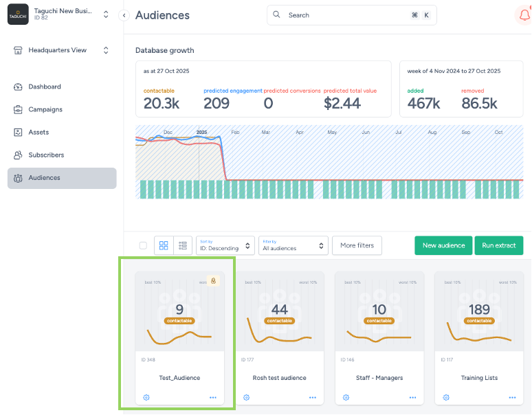Open Subscribers in the sidebar

point(46,155)
